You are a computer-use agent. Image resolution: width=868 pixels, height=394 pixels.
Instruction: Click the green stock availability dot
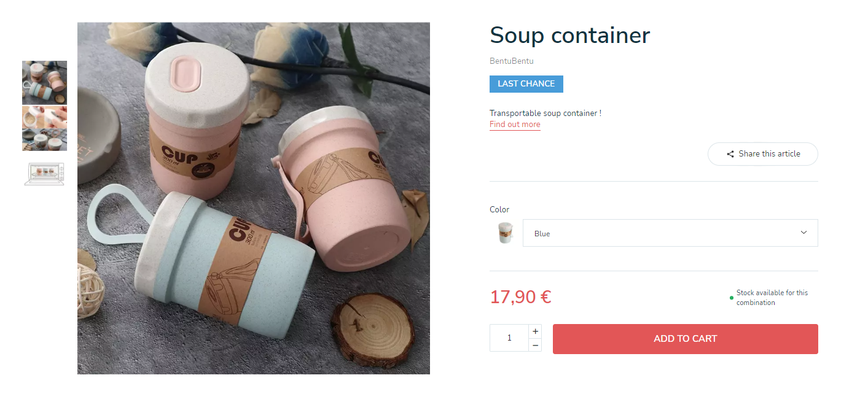(x=731, y=298)
